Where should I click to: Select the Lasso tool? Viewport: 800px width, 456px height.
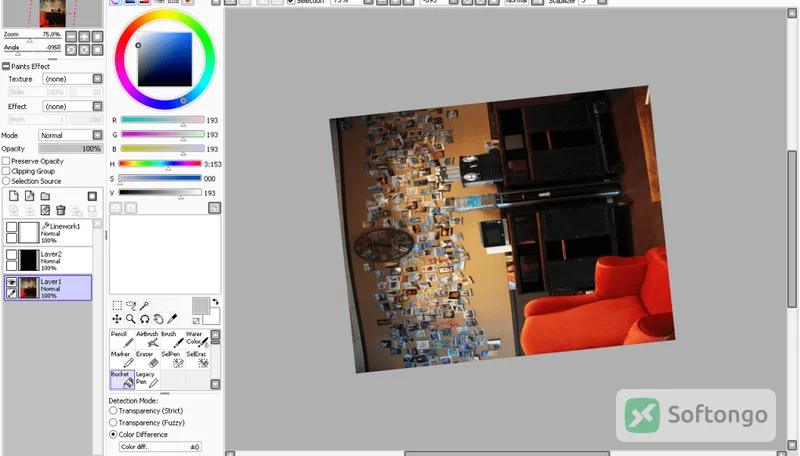(131, 305)
